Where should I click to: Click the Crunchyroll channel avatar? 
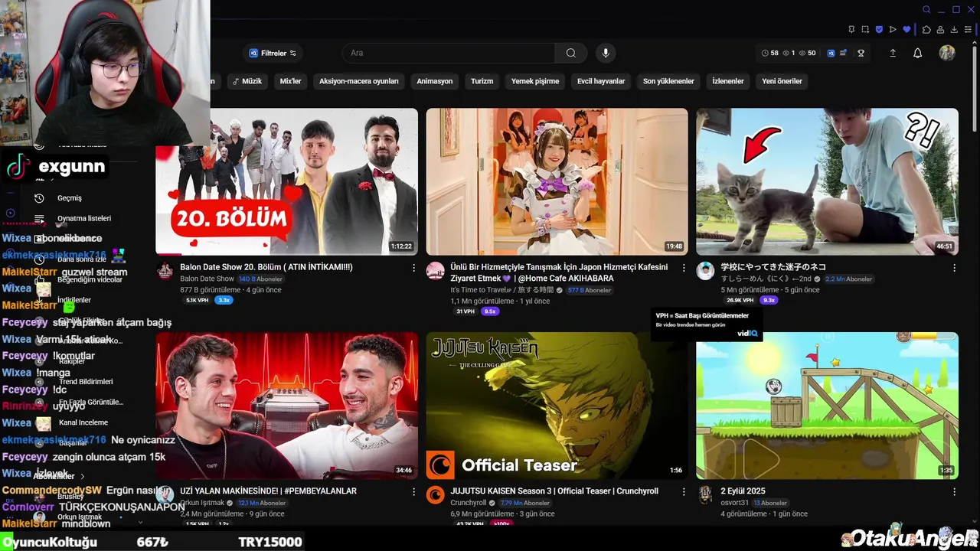[x=435, y=494]
